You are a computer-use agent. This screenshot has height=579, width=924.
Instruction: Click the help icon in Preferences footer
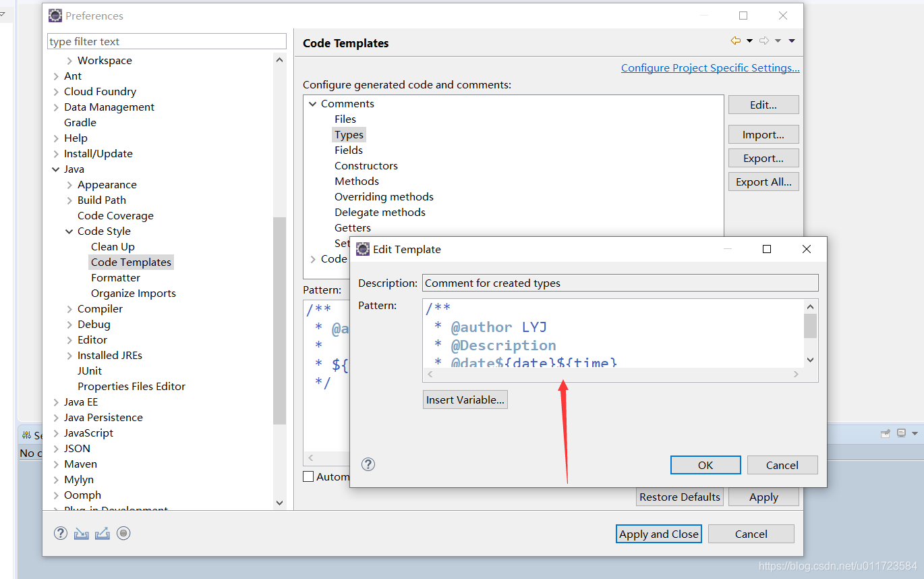point(61,533)
